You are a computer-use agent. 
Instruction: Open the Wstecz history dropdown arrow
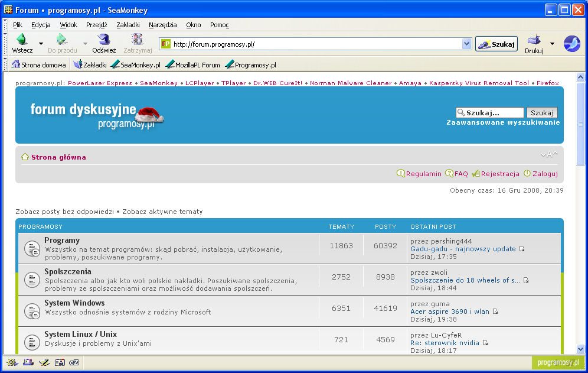pyautogui.click(x=41, y=44)
